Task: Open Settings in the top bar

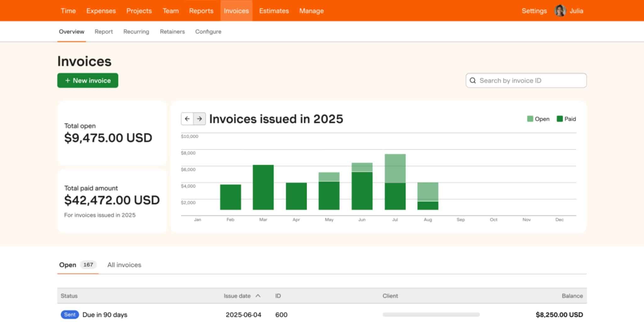Action: click(534, 11)
